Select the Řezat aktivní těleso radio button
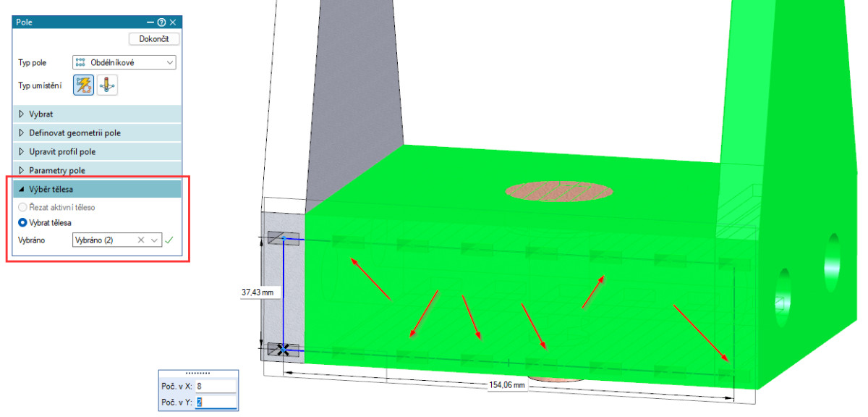Viewport: 868px width, 417px height. pos(23,208)
